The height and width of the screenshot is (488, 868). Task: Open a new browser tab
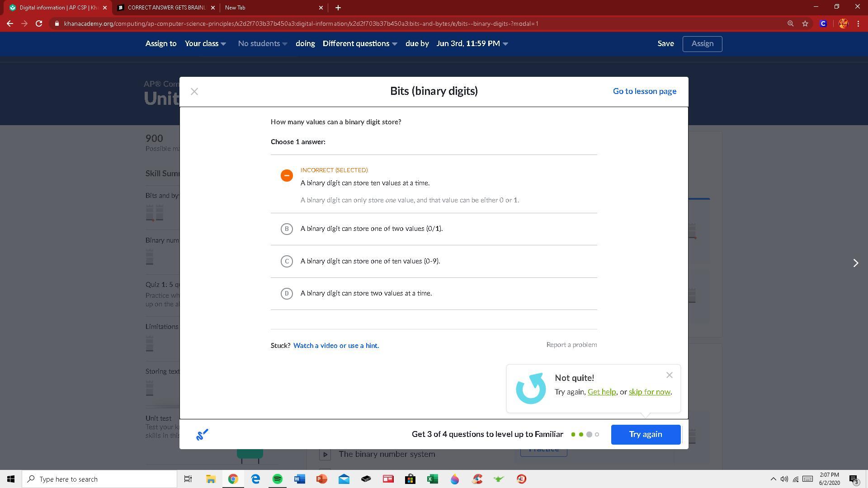[338, 8]
